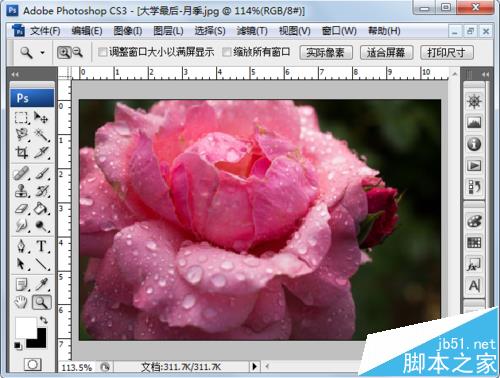Select the Crop tool
The height and width of the screenshot is (378, 500).
(22, 152)
